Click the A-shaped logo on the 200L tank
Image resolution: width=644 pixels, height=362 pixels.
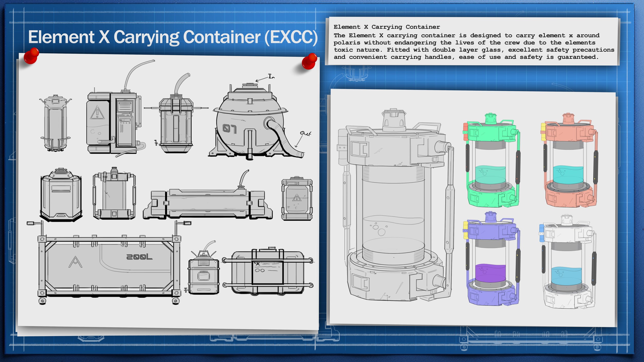point(75,262)
